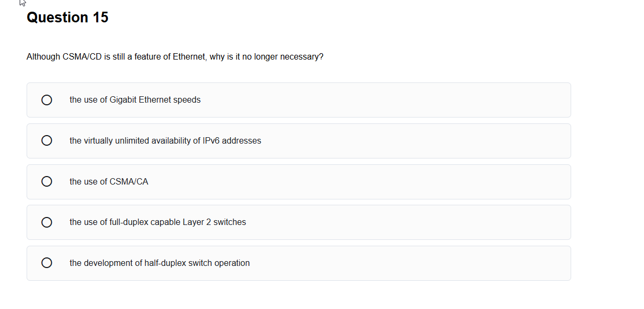Click the 'Question 15' heading
The width and height of the screenshot is (644, 309).
(x=68, y=18)
